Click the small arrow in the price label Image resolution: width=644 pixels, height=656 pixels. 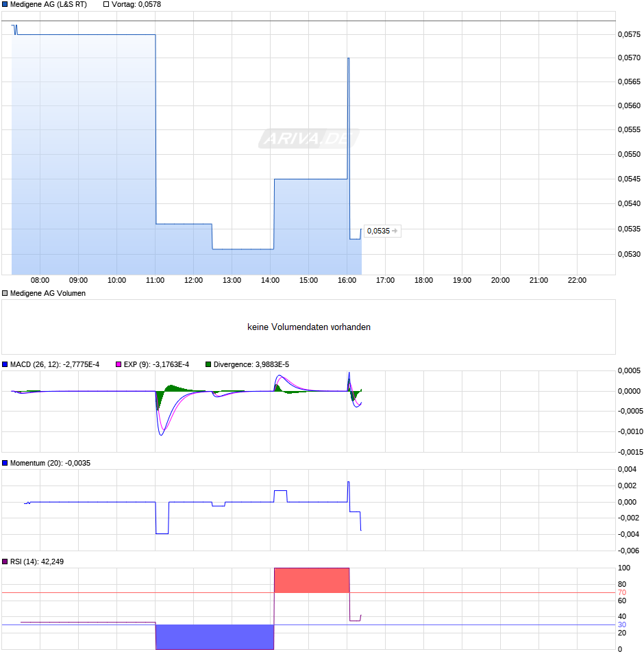[395, 231]
